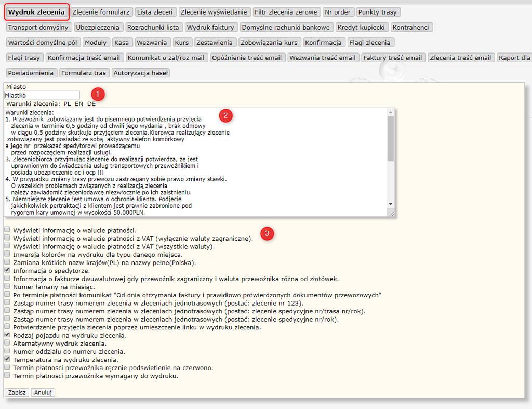This screenshot has width=532, height=409.
Task: Open Zobowiązania kurs tab
Action: tap(269, 43)
